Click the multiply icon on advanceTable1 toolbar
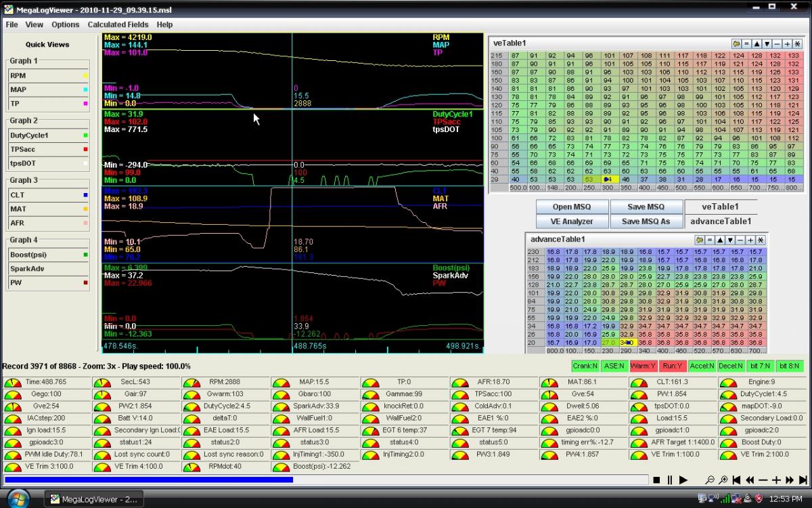The height and width of the screenshot is (508, 812). click(761, 240)
